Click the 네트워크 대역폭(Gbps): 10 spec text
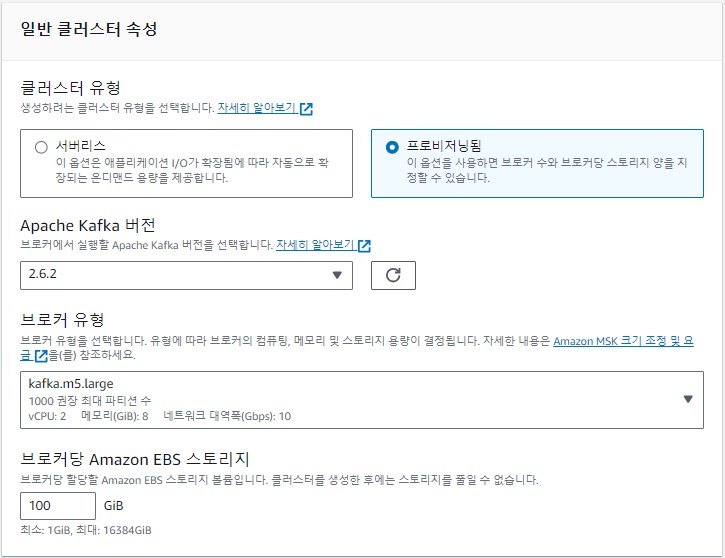The height and width of the screenshot is (558, 725). [227, 416]
